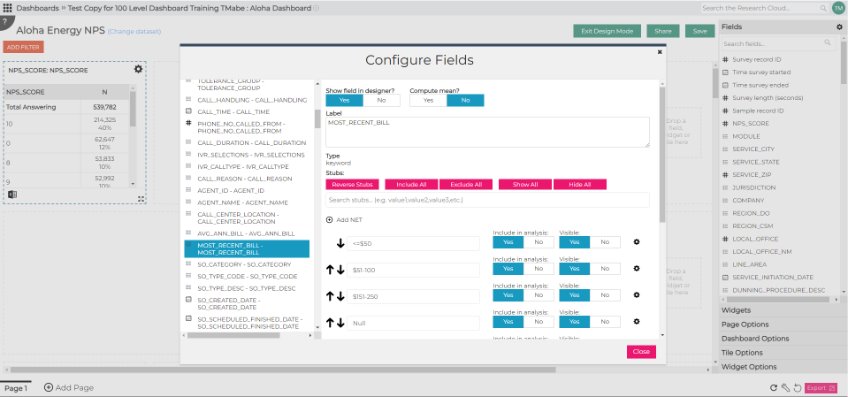The image size is (848, 397).
Task: Move the $51-100 stub up
Action: click(330, 269)
